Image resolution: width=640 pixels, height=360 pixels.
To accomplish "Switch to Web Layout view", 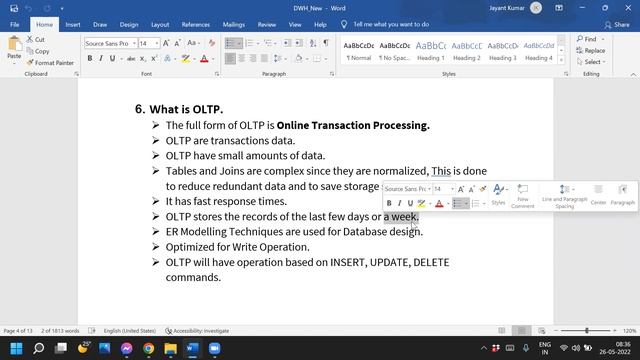I will pos(542,331).
